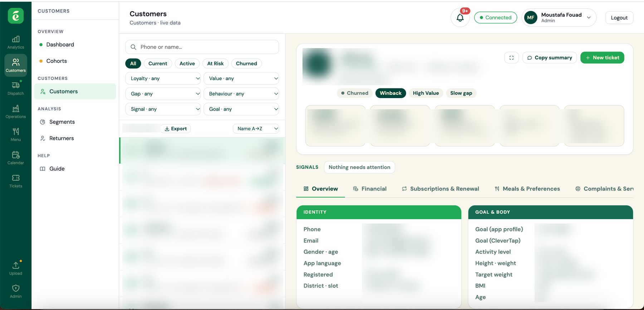Screen dimensions: 644x310
Task: Open Subscriptions & Renewal tab
Action: 440,189
